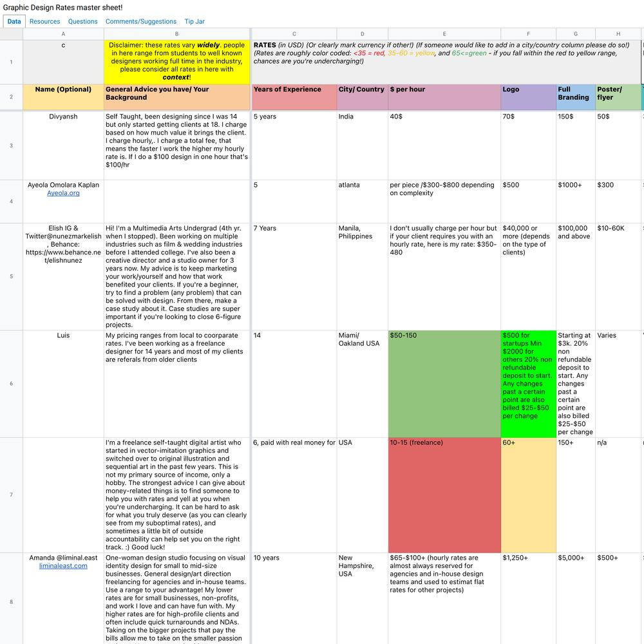Click the '150+' full branding cell

point(575,495)
